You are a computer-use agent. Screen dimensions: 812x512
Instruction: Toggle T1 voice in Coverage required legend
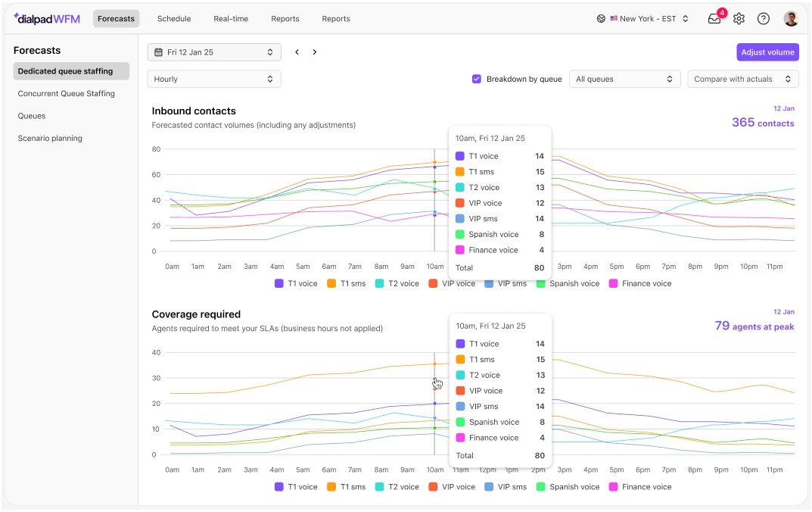pyautogui.click(x=296, y=486)
